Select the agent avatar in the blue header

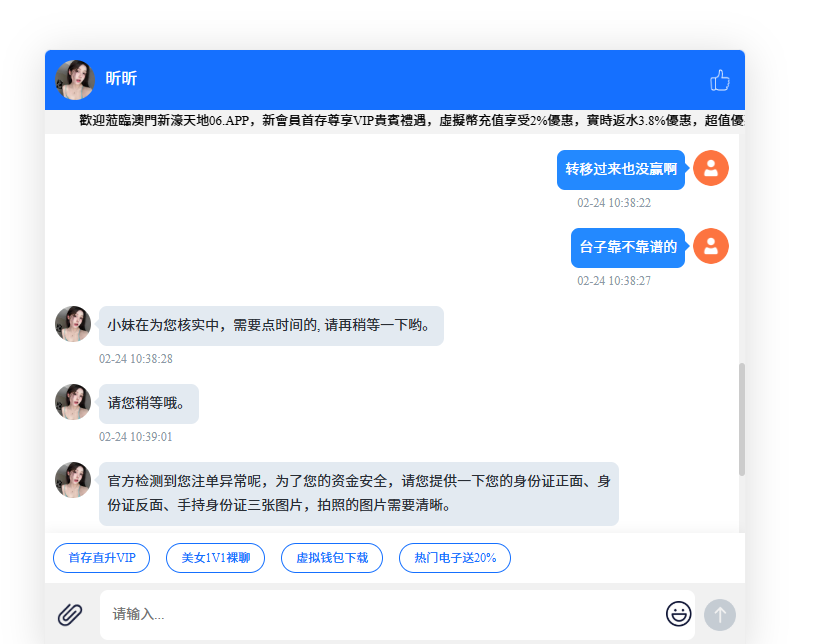pyautogui.click(x=75, y=79)
